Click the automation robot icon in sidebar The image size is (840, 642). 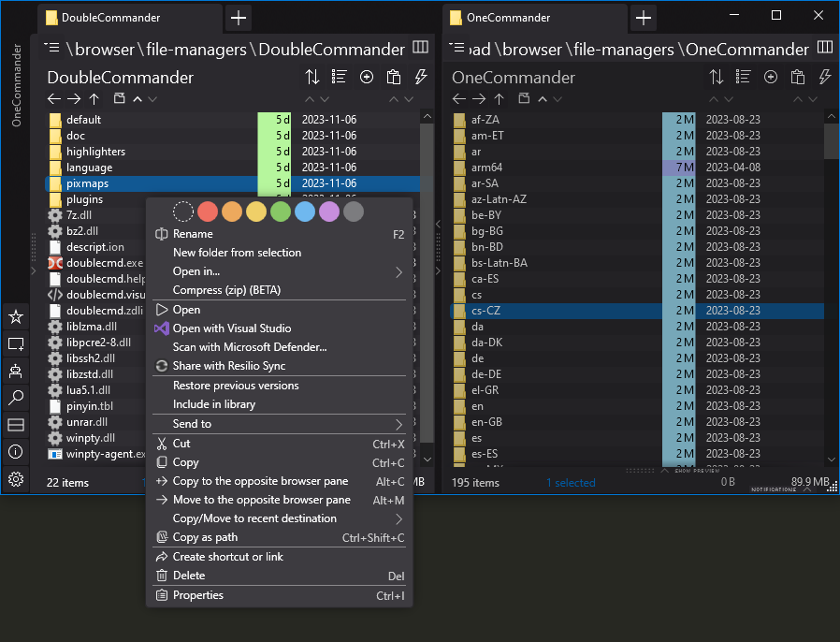click(16, 372)
